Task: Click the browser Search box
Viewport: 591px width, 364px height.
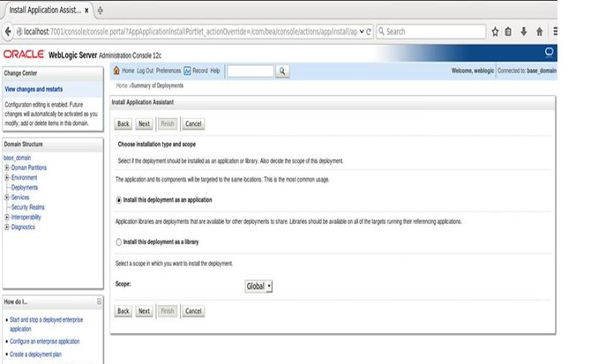Action: tap(430, 32)
